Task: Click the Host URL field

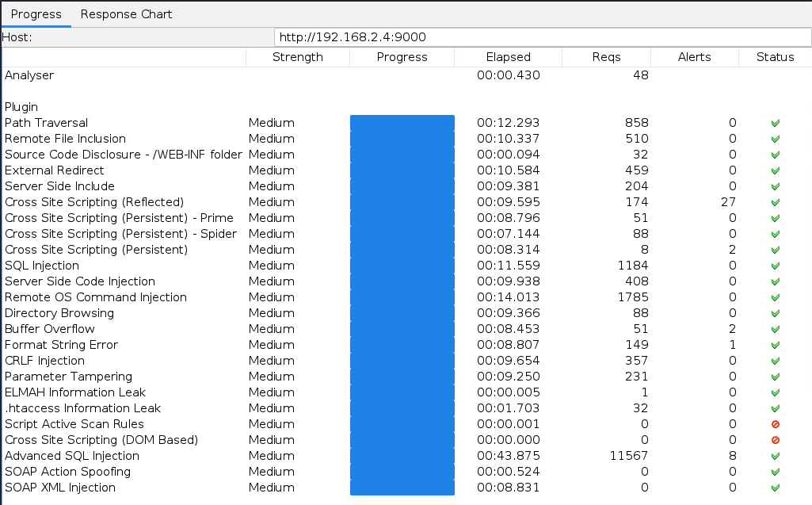Action: 542,37
